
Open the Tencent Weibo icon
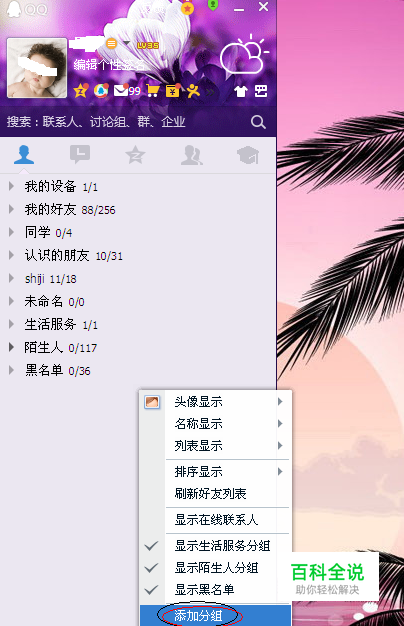(x=101, y=91)
